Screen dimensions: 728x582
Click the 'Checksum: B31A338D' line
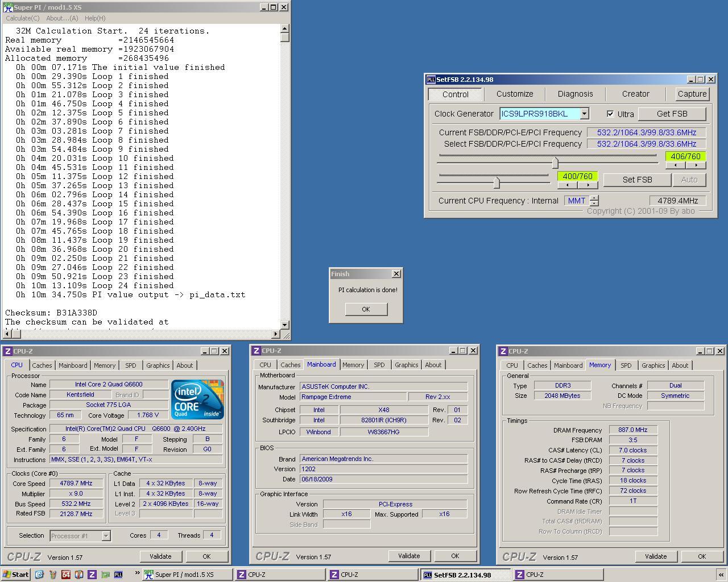pyautogui.click(x=51, y=313)
